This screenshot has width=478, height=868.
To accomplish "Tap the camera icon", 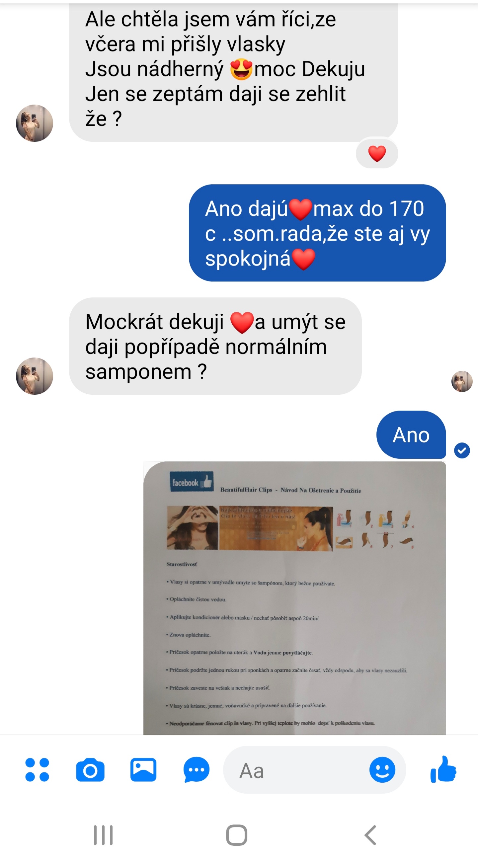I will coord(90,770).
